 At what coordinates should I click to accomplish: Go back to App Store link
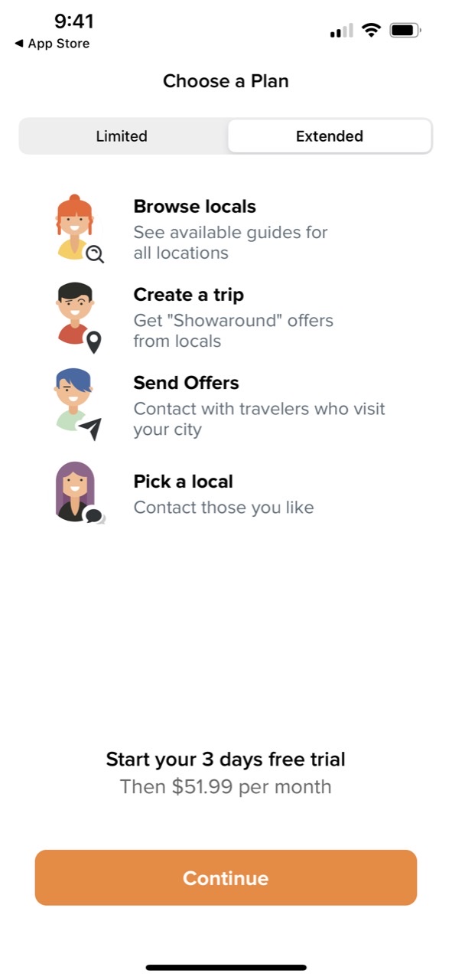click(52, 44)
